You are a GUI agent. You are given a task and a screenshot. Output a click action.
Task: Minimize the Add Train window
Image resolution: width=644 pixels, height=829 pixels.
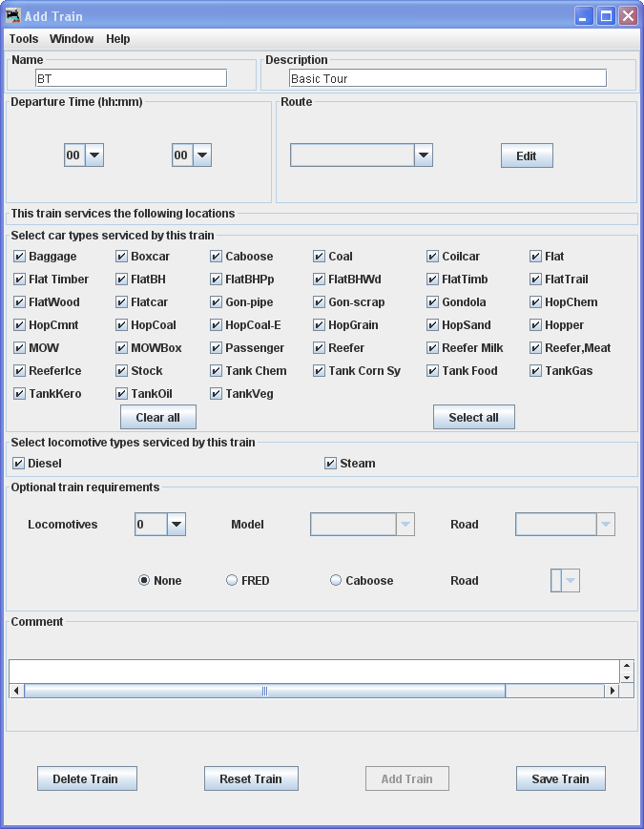pyautogui.click(x=584, y=15)
